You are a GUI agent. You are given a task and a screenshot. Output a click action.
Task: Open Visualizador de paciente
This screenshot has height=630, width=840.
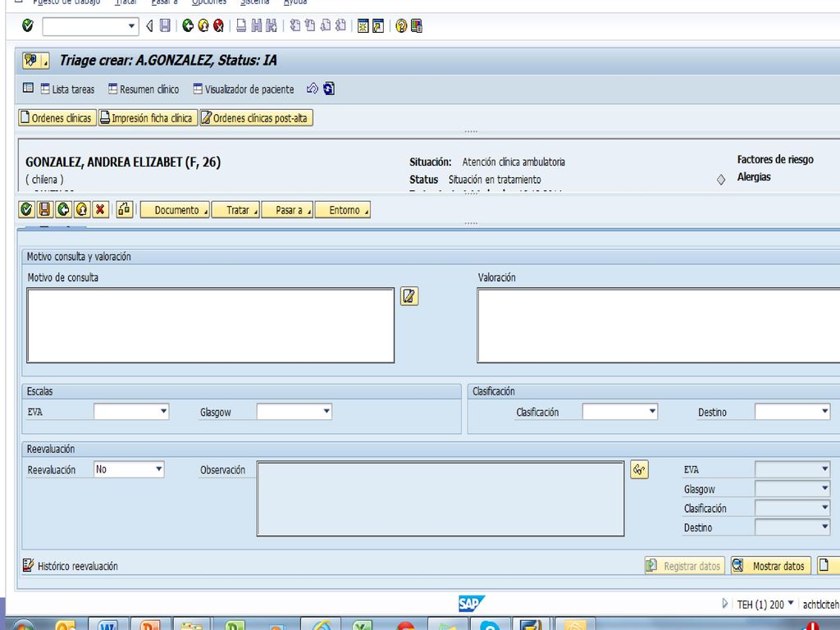point(244,89)
